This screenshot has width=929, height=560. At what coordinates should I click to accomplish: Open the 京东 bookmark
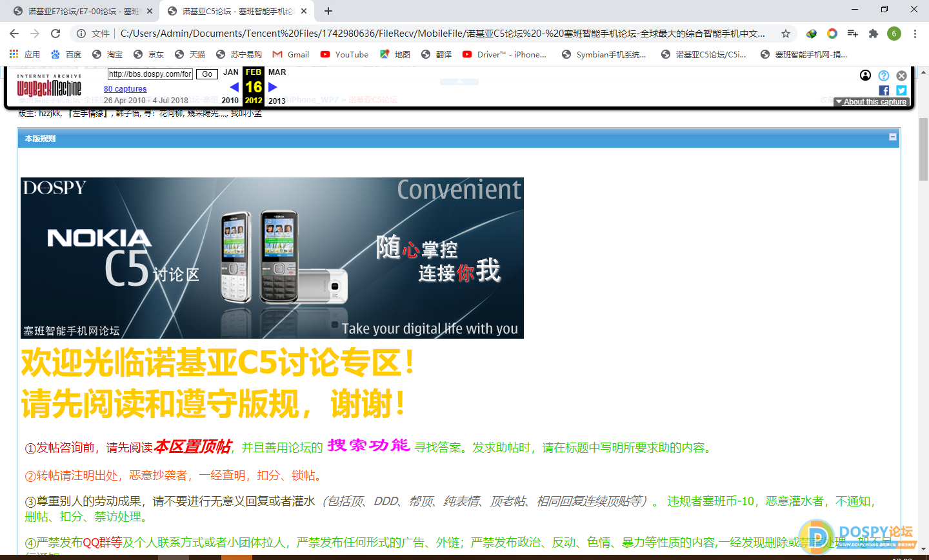[x=148, y=54]
